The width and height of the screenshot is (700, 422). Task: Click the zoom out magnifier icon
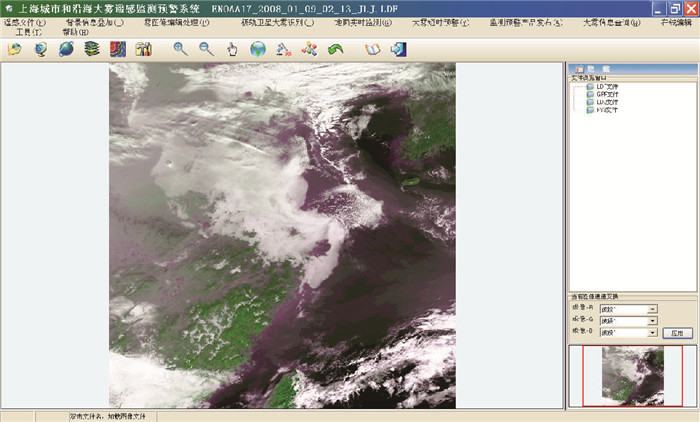point(206,48)
